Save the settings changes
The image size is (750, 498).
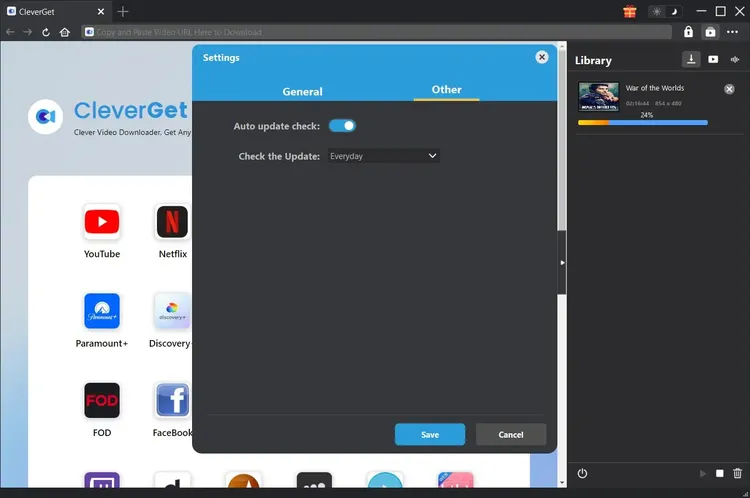click(430, 434)
